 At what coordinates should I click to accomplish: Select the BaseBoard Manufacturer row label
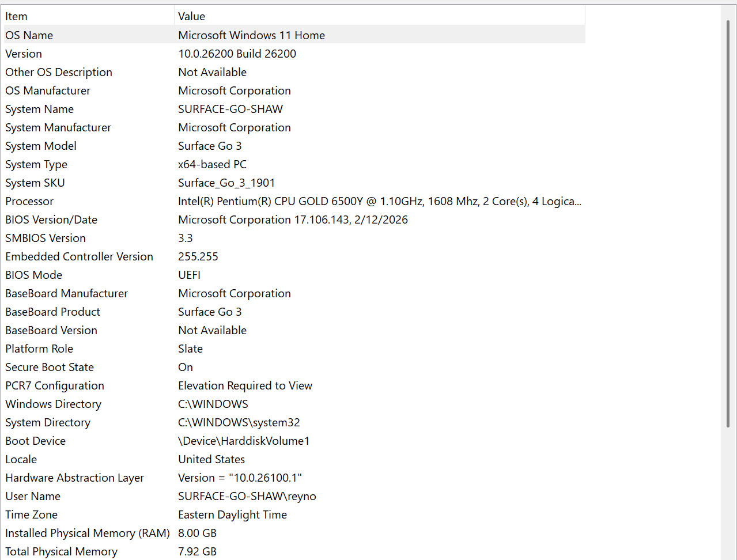coord(66,293)
